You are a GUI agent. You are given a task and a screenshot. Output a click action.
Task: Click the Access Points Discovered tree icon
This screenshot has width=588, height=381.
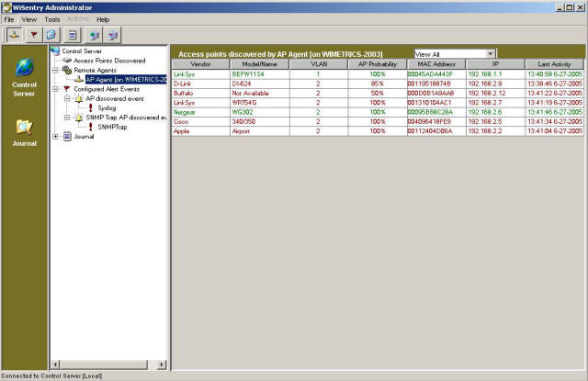tap(67, 61)
